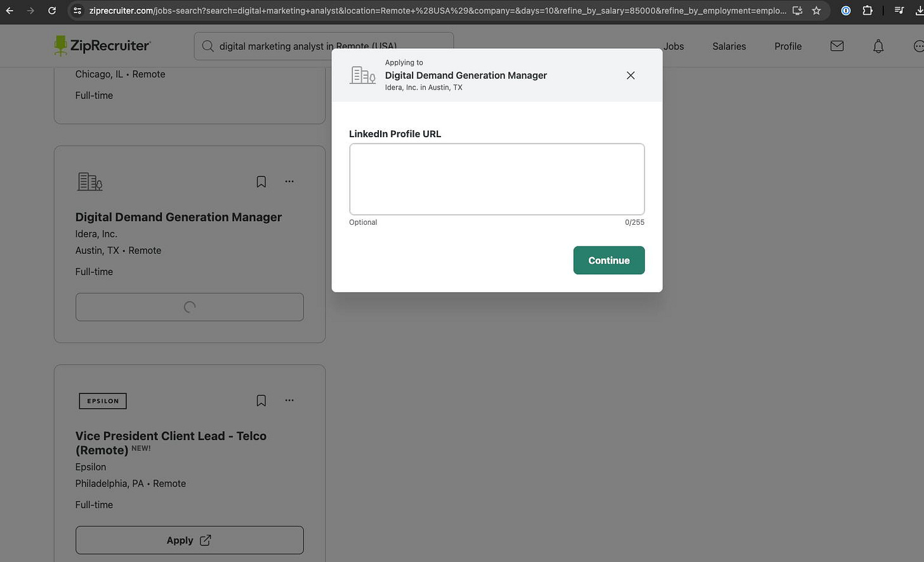The height and width of the screenshot is (562, 924).
Task: Click the browser back arrow
Action: point(10,11)
